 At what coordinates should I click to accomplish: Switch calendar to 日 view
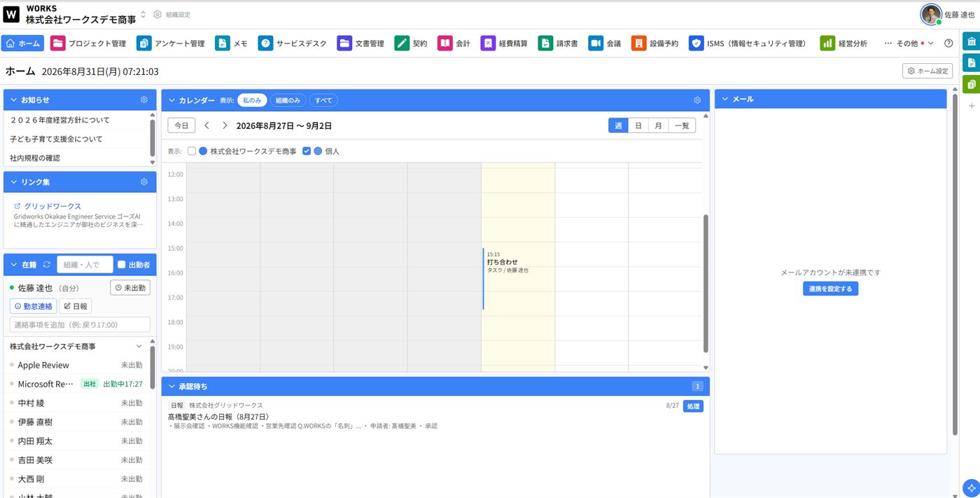pos(638,125)
